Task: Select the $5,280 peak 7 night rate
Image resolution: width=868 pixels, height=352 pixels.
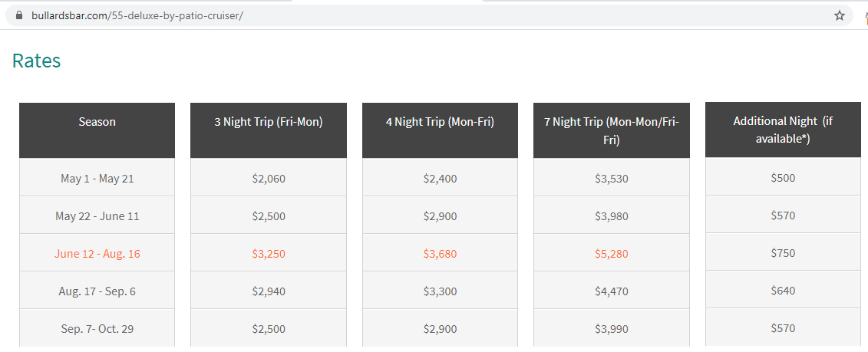Action: tap(612, 254)
